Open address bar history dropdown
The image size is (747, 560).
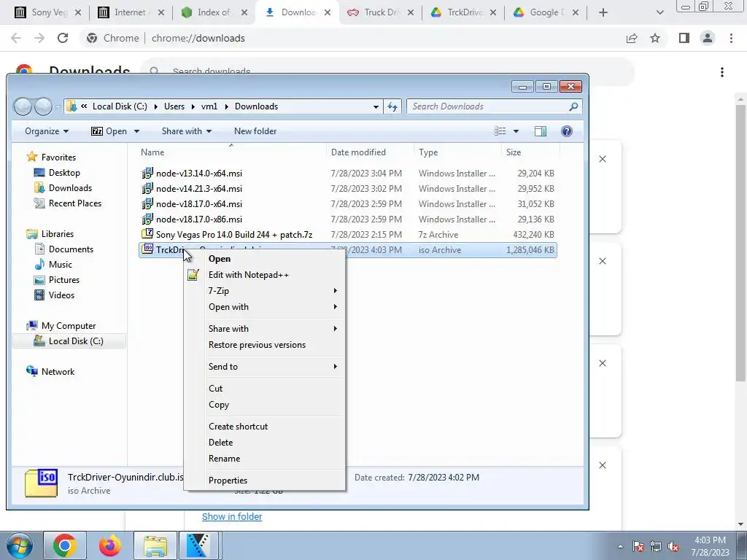pos(376,106)
